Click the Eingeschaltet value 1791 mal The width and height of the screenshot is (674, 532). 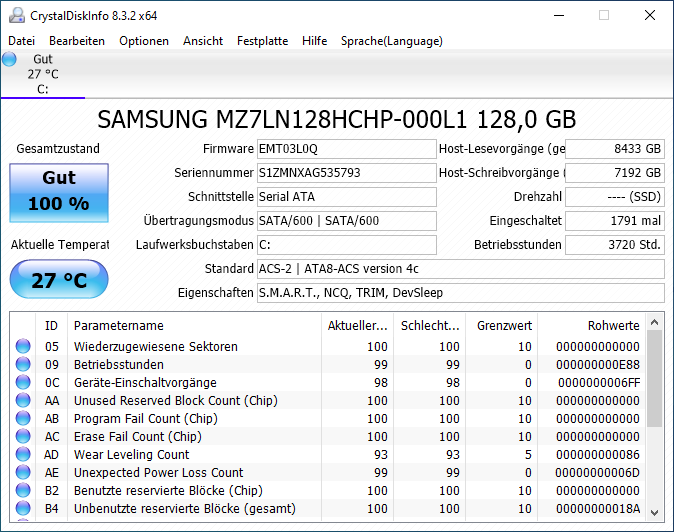tap(615, 221)
